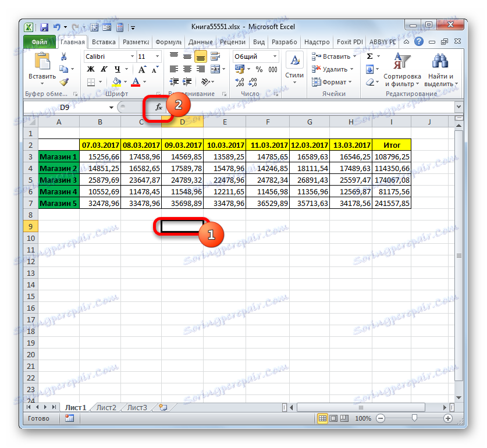Click the Insert Function fx button

[x=159, y=108]
